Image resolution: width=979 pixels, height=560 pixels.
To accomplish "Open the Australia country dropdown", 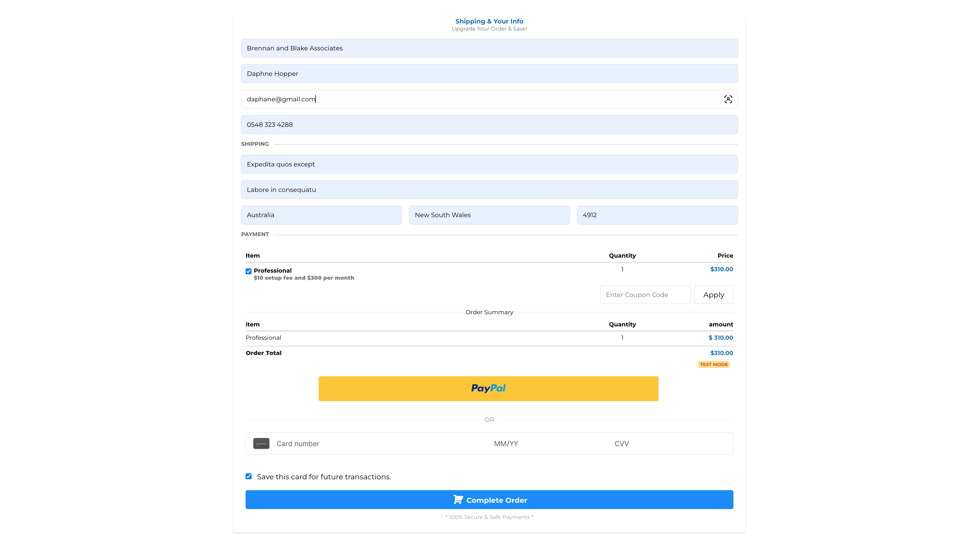I will click(321, 215).
